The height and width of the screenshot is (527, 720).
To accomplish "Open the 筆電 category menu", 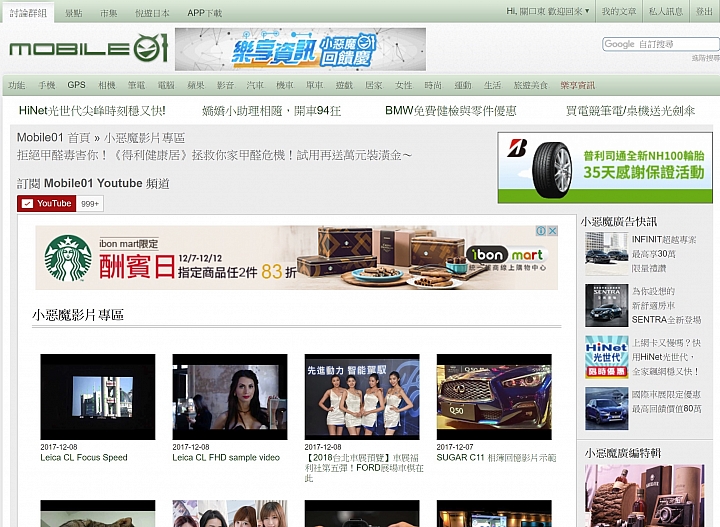I will point(136,85).
